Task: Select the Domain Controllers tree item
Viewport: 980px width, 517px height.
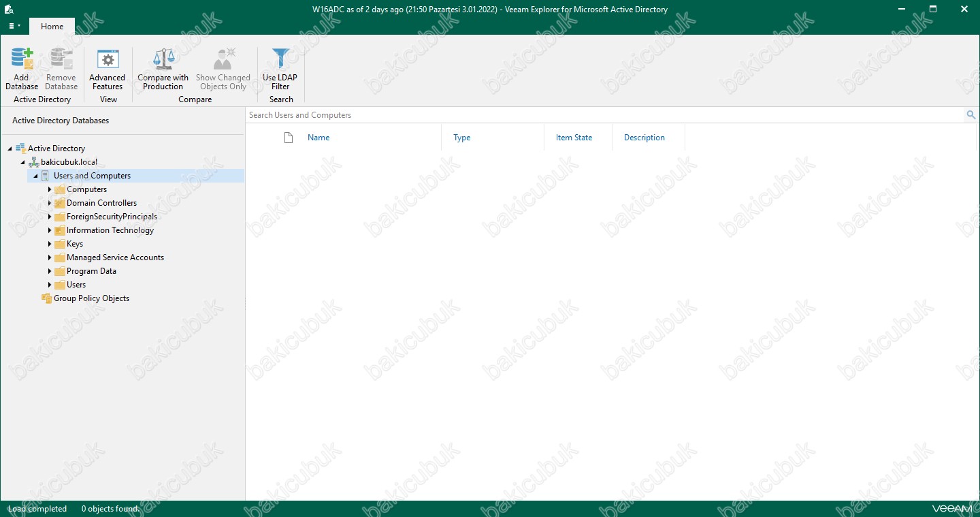Action: (101, 203)
